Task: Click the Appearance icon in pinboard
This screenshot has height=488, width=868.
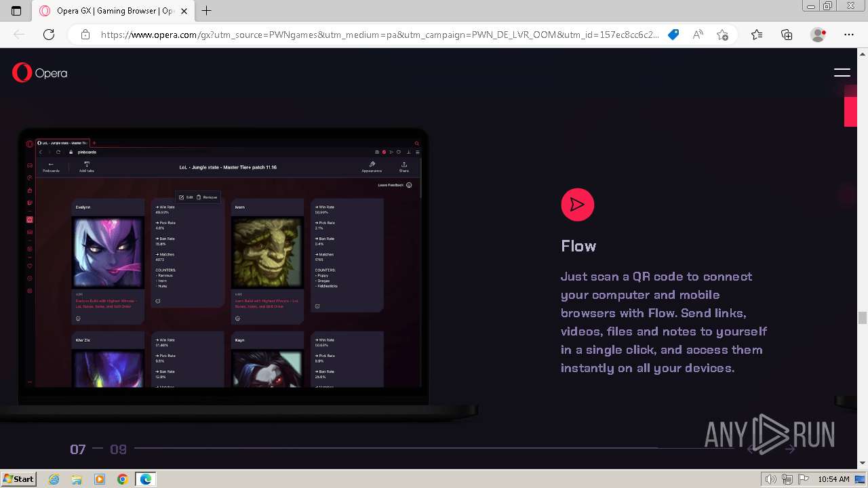Action: tap(372, 167)
